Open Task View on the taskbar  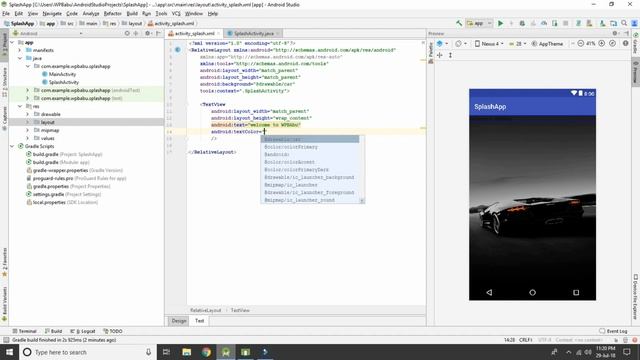click(167, 352)
